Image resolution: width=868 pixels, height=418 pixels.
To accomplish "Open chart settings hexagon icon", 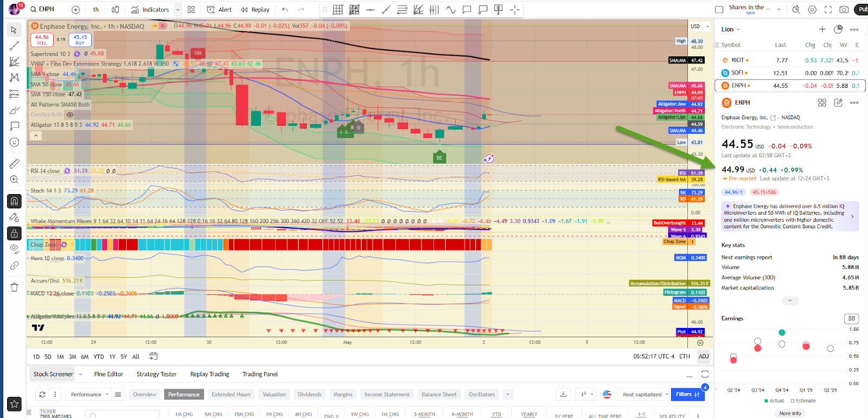I will coord(812,10).
